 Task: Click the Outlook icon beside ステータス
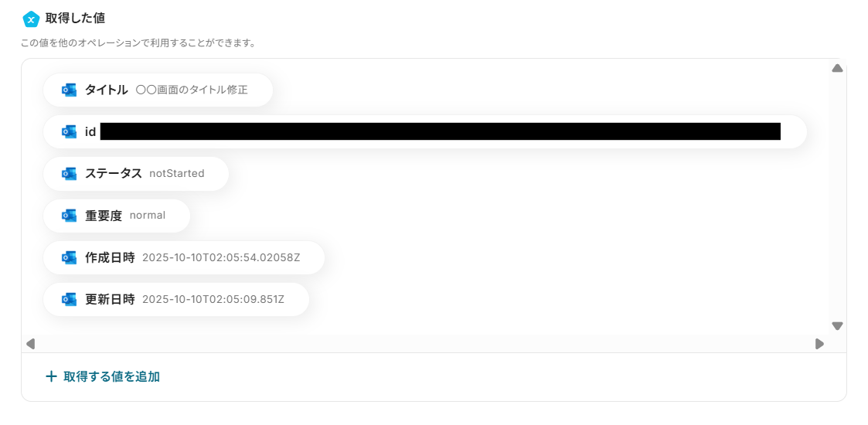[70, 174]
